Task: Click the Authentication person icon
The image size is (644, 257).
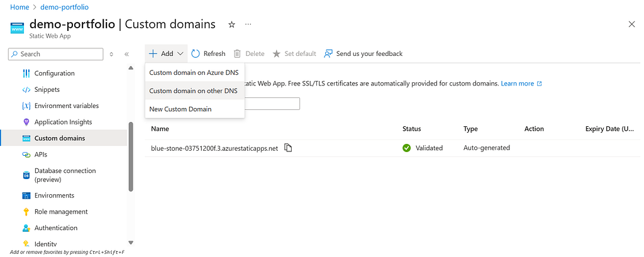Action: pyautogui.click(x=26, y=228)
